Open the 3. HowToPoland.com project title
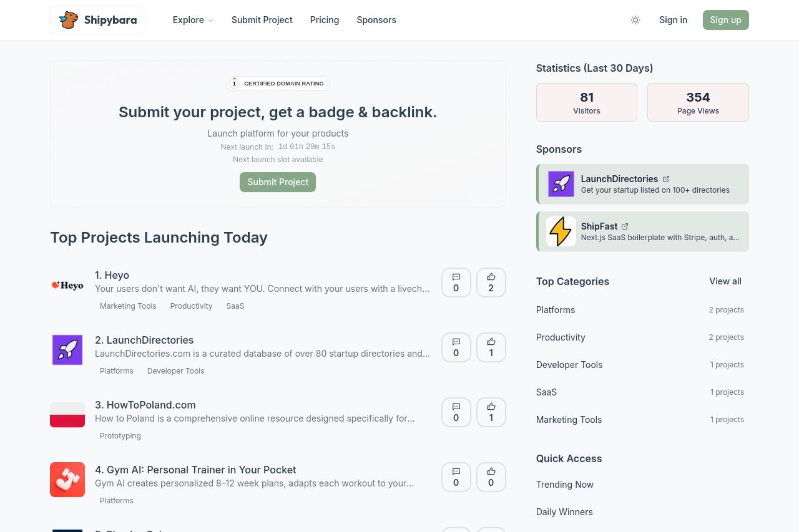This screenshot has width=799, height=532. [145, 405]
